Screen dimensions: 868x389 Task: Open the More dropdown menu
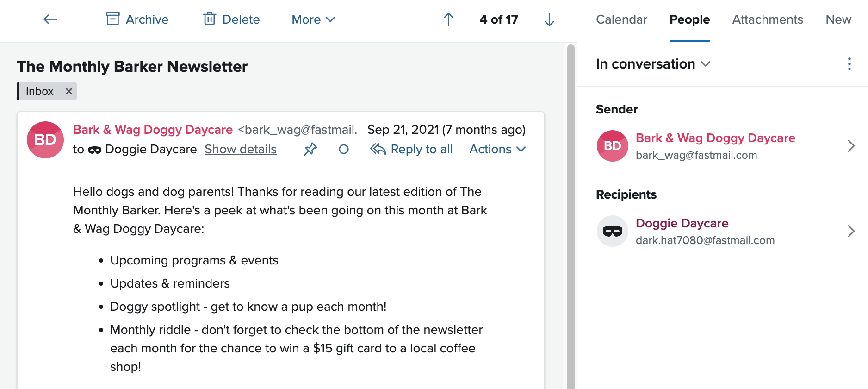click(313, 19)
